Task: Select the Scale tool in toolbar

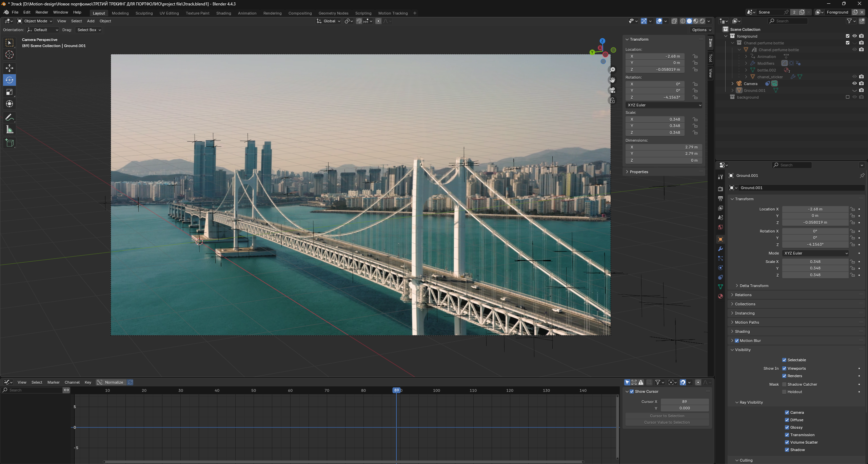Action: point(9,92)
